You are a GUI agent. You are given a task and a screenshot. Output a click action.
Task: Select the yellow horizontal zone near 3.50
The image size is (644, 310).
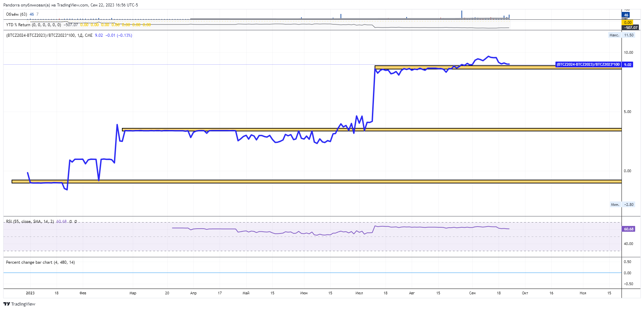pos(372,130)
